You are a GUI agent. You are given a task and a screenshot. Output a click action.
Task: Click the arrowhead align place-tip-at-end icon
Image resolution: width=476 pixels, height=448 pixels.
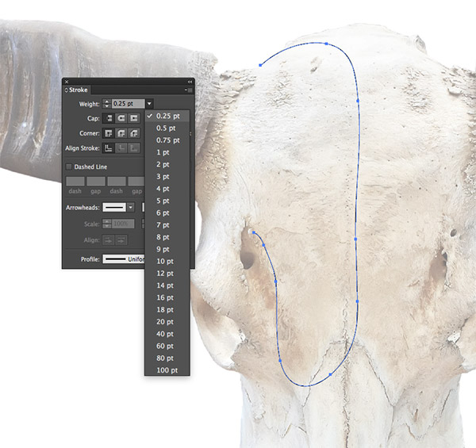(x=121, y=240)
